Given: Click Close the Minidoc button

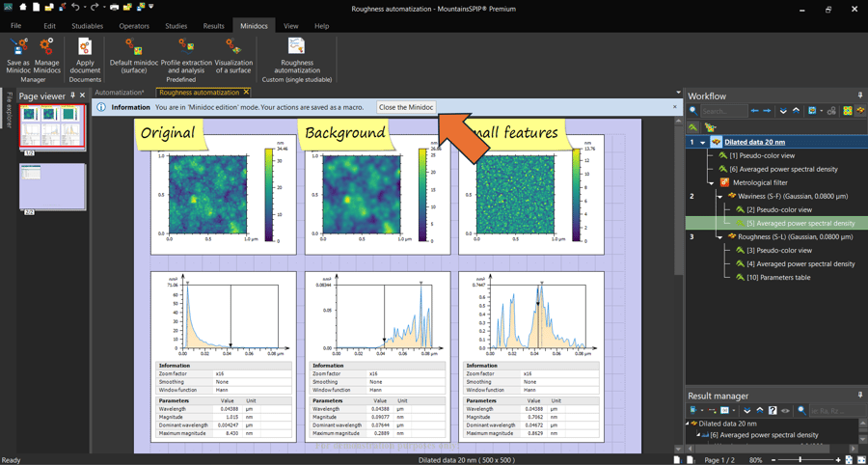Looking at the screenshot, I should 406,107.
